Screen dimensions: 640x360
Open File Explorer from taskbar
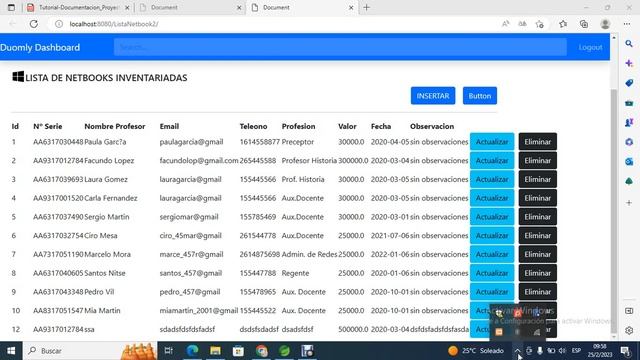coord(215,351)
